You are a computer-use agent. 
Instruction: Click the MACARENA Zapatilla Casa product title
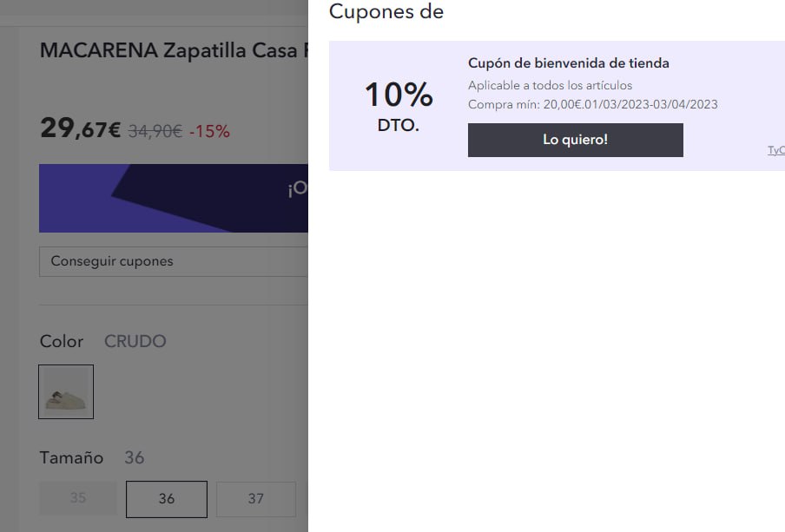(175, 50)
